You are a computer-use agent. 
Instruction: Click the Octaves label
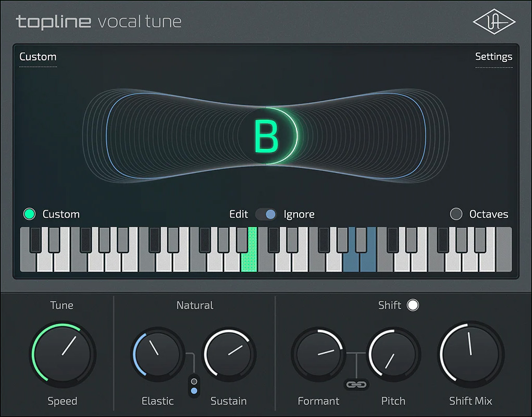pyautogui.click(x=489, y=214)
